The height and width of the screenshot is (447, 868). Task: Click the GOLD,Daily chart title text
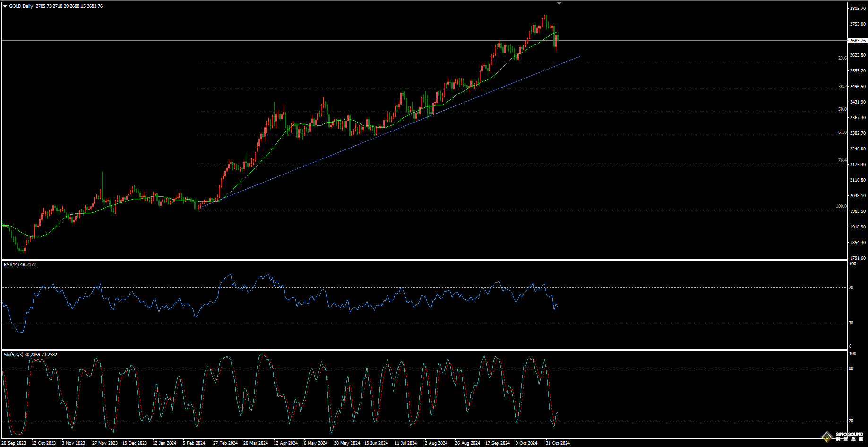click(21, 6)
